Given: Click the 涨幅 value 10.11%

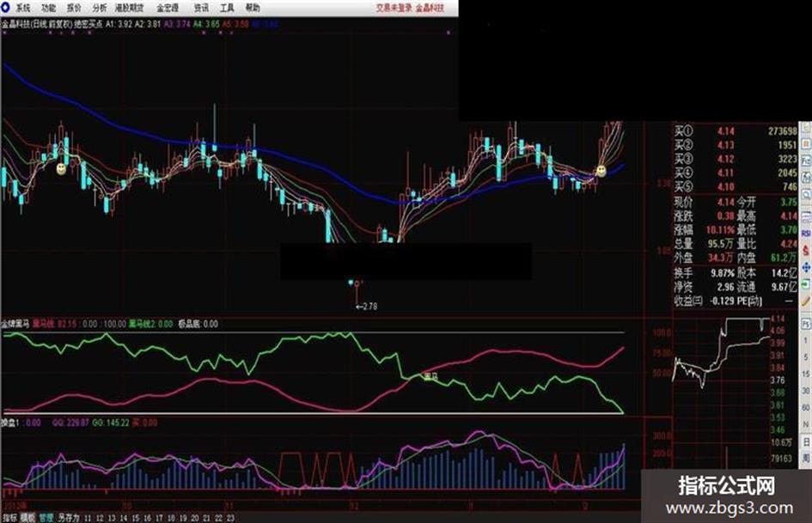Looking at the screenshot, I should (x=720, y=229).
